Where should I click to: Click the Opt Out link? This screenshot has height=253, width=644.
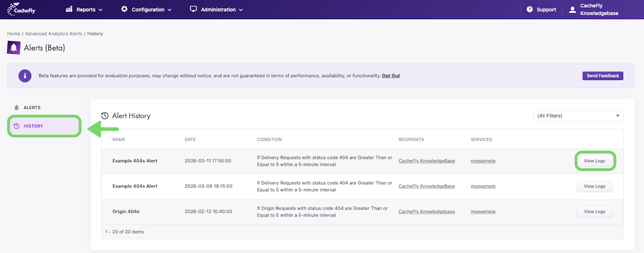(x=391, y=76)
